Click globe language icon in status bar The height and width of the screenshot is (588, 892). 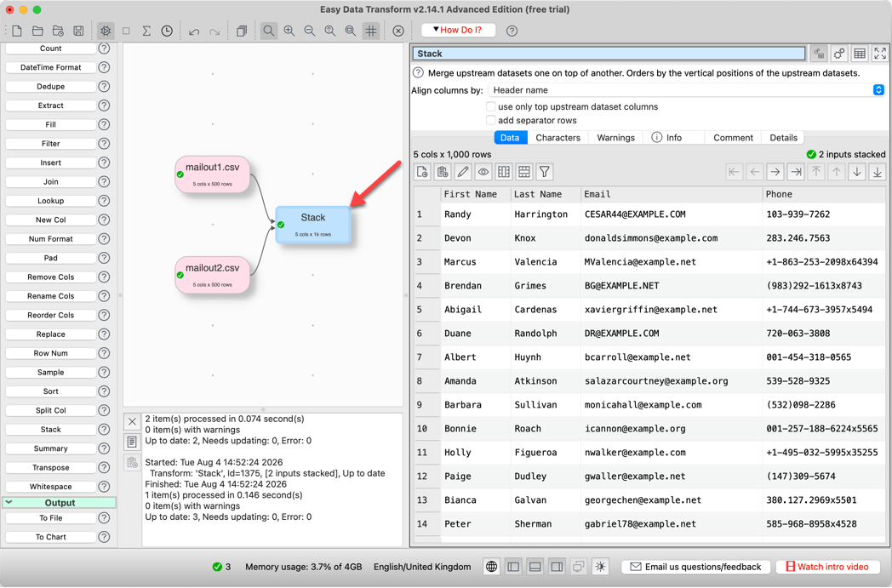tap(491, 567)
